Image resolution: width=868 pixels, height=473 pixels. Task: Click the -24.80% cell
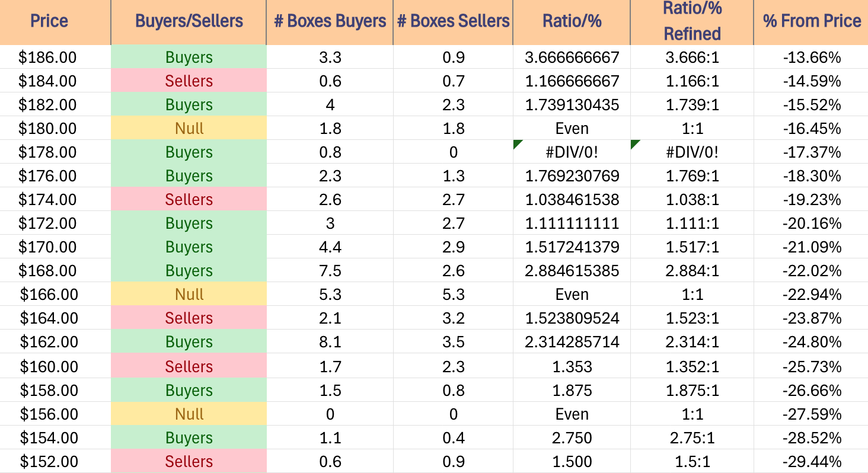pos(811,342)
